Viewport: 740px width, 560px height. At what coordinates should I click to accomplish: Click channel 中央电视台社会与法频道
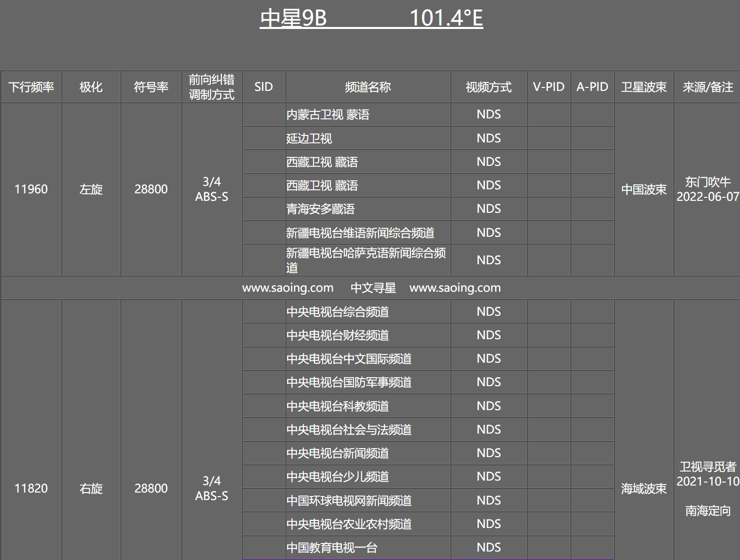pos(349,430)
